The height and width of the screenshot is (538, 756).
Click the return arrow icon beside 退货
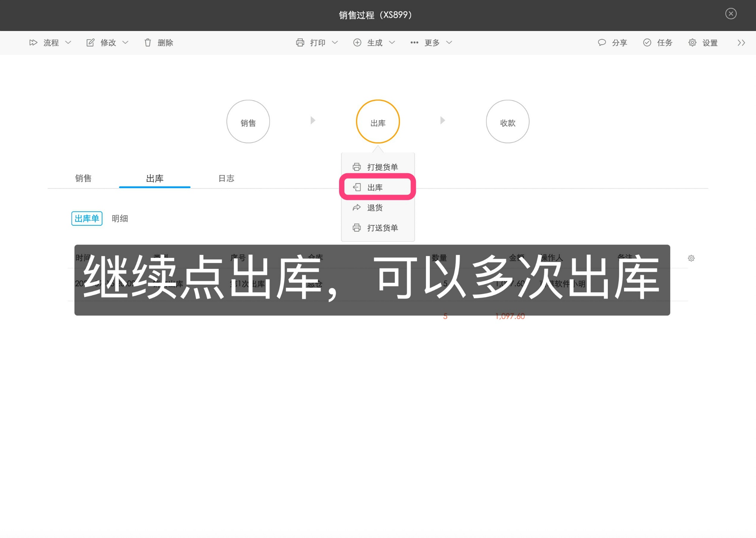pos(356,208)
